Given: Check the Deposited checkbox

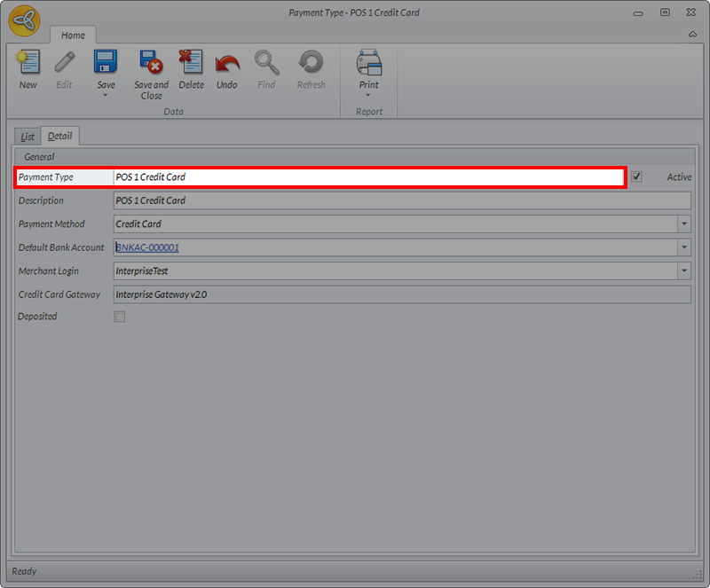Looking at the screenshot, I should pyautogui.click(x=120, y=317).
